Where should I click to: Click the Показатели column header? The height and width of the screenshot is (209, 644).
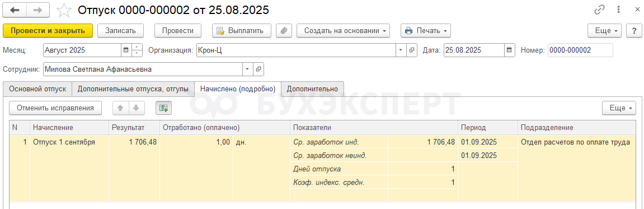point(374,128)
